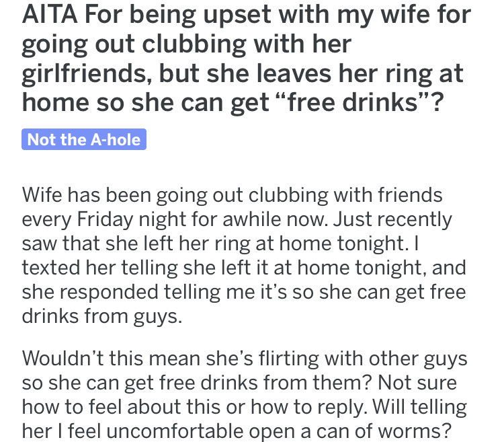This screenshot has height=442, width=504.
Task: Click the text 'drinks from guys.'
Action: [x=102, y=316]
